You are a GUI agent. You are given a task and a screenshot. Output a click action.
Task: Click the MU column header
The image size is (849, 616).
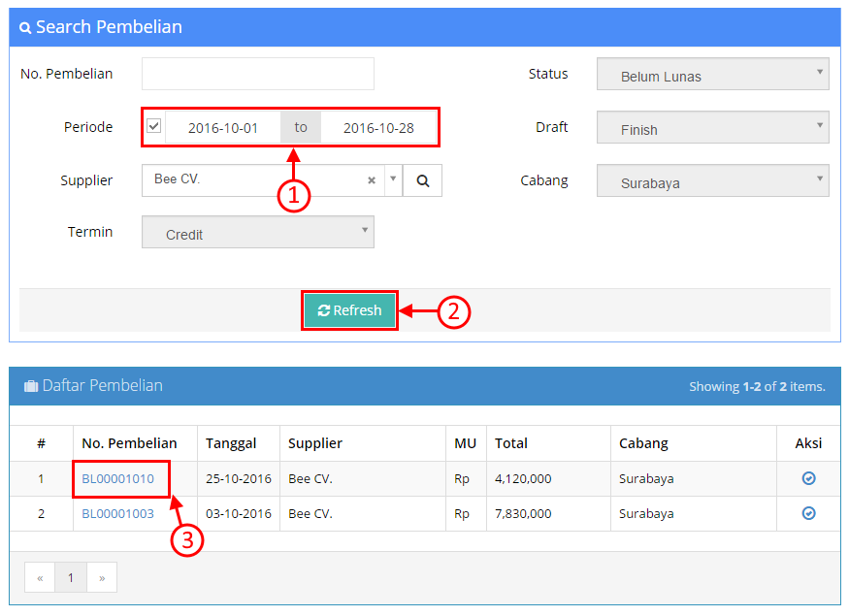coord(465,443)
